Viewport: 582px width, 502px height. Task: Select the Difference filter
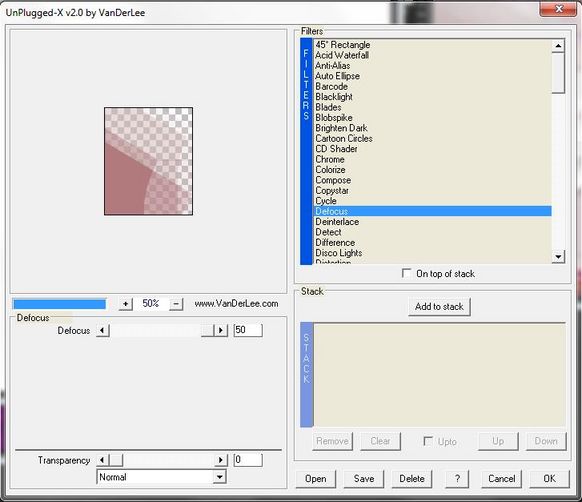tap(432, 242)
